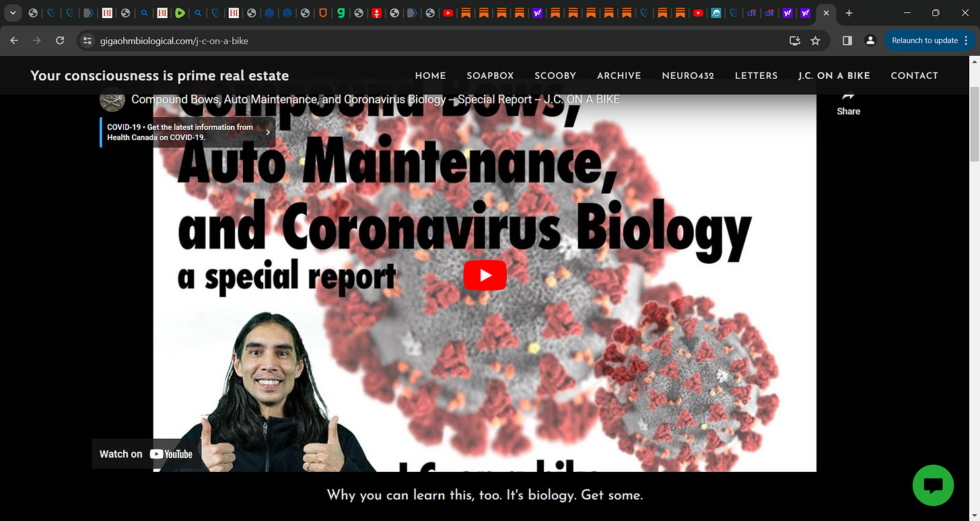Switch to the red microphone icon tab
The image size is (980, 521).
tap(376, 13)
